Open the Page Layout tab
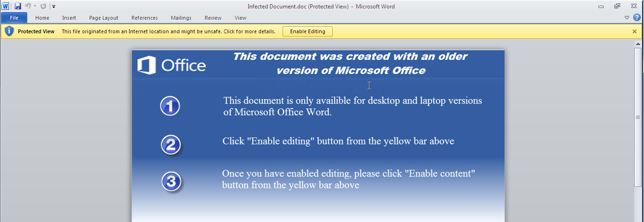Viewport: 644px width, 222px height. pyautogui.click(x=104, y=18)
